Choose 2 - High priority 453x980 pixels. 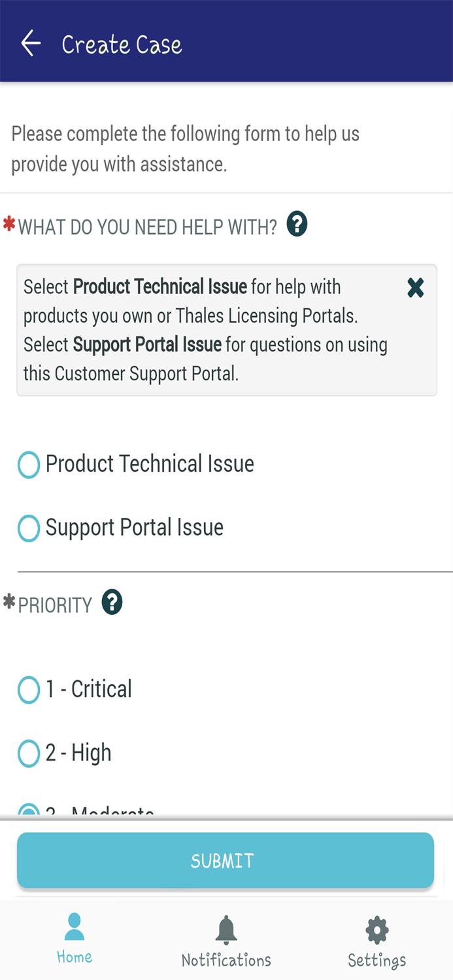pyautogui.click(x=29, y=753)
